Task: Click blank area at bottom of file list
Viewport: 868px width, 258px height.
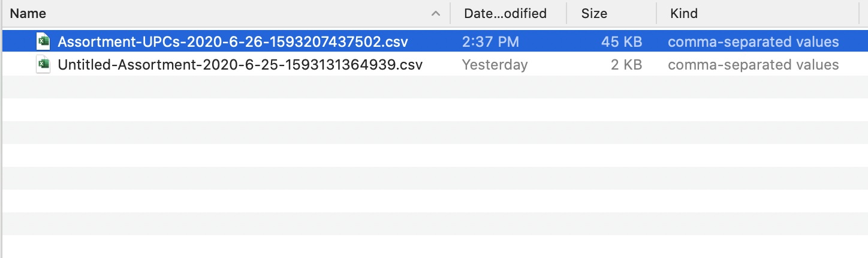Action: point(434,247)
